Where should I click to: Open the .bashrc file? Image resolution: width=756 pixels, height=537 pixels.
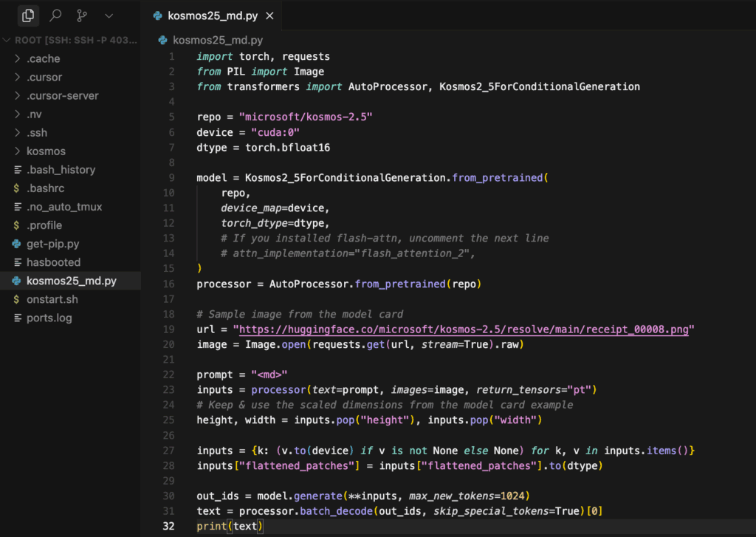[70, 188]
